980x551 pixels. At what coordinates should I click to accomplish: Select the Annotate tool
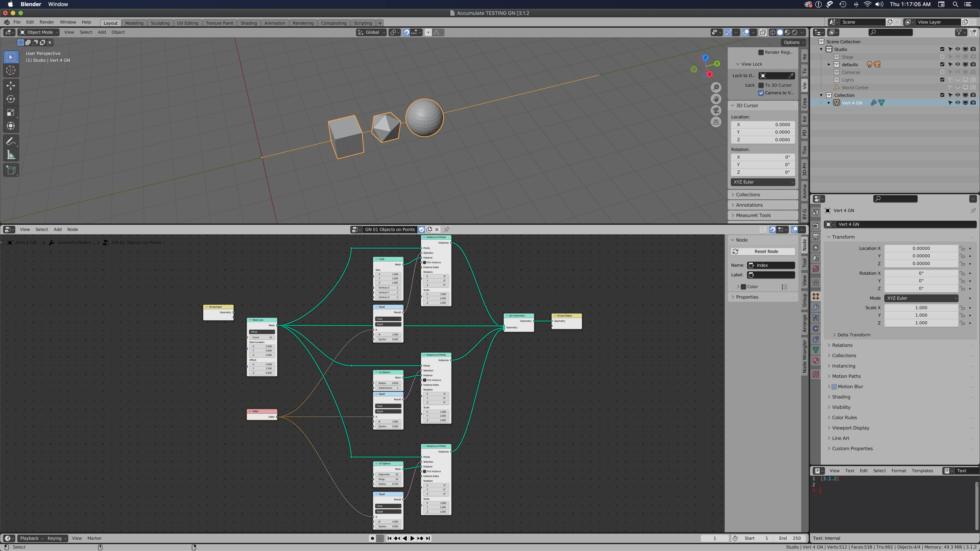(11, 141)
